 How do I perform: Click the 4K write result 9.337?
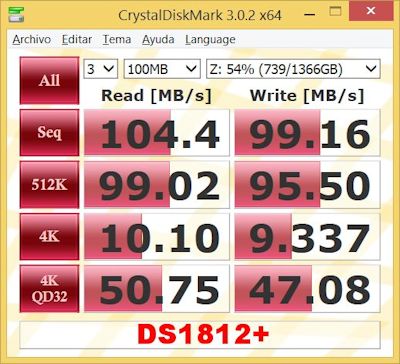coord(307,237)
